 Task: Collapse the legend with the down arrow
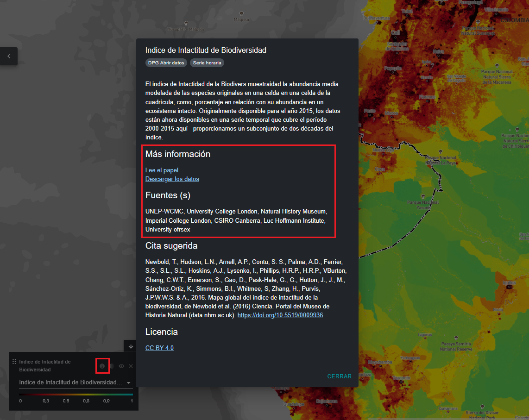click(131, 346)
